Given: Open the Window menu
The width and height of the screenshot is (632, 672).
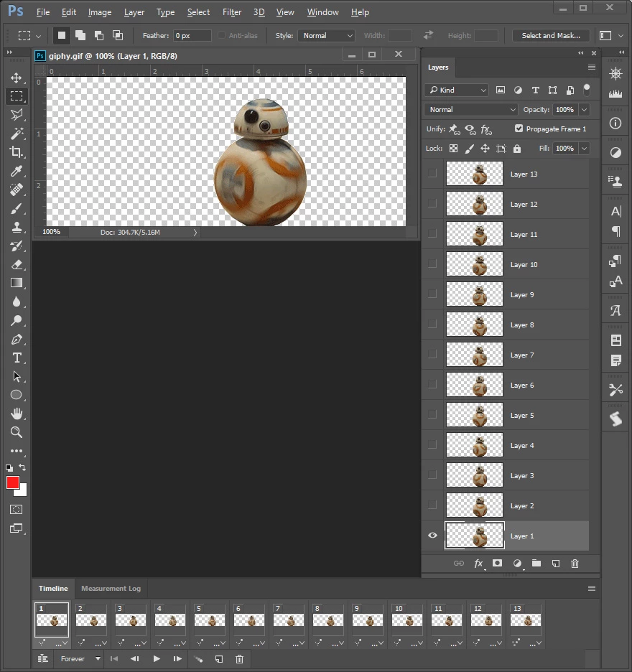Looking at the screenshot, I should (x=323, y=12).
